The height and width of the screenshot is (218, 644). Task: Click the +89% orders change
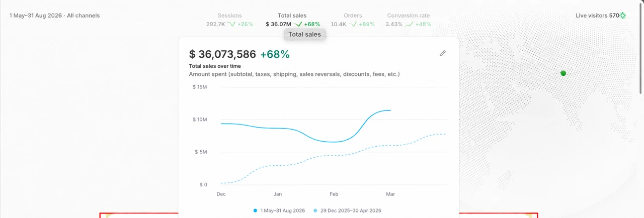coord(367,24)
